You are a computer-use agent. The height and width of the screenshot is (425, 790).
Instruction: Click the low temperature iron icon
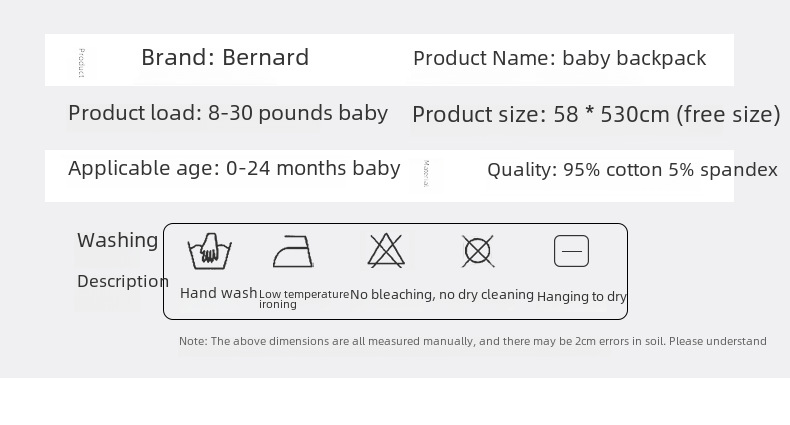click(293, 251)
